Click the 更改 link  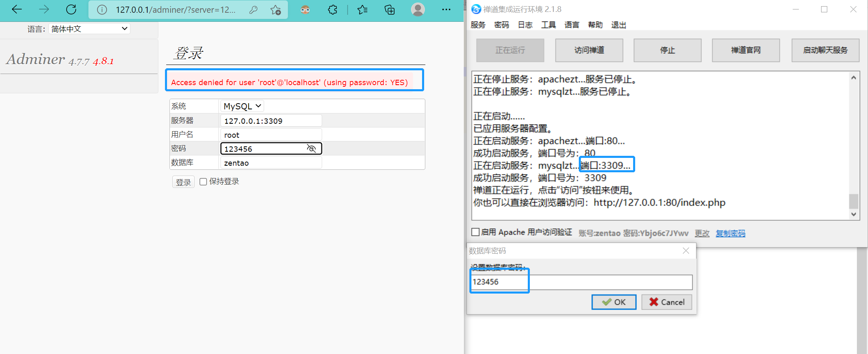(702, 233)
